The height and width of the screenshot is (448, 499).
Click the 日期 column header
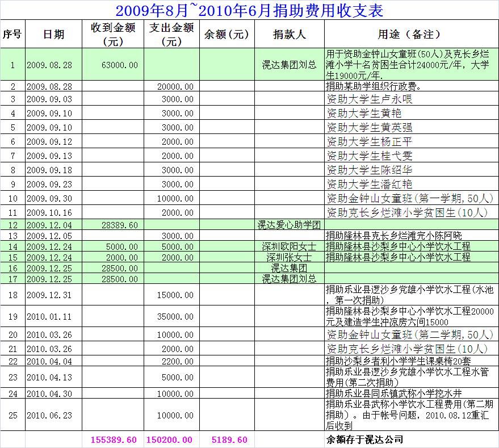click(x=53, y=34)
